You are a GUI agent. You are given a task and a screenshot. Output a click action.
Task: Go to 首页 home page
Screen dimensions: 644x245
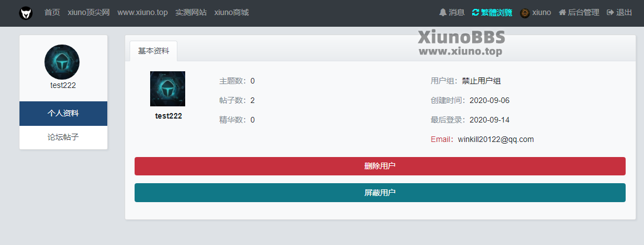[52, 12]
